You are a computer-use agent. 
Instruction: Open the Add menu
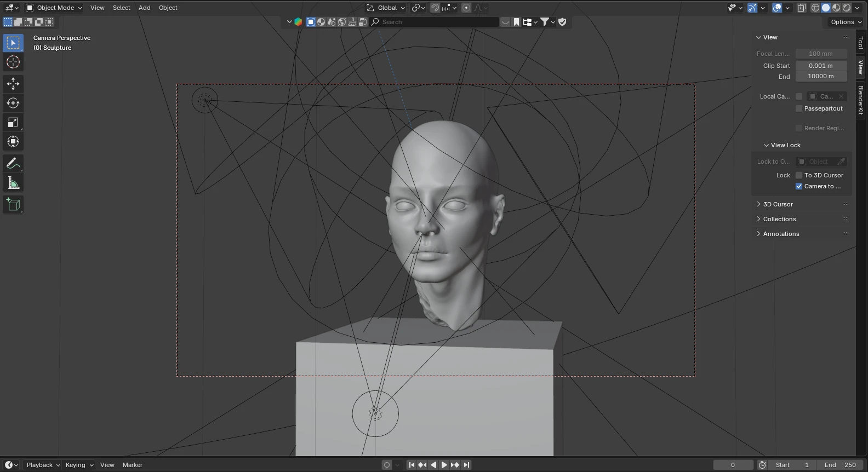click(x=144, y=8)
